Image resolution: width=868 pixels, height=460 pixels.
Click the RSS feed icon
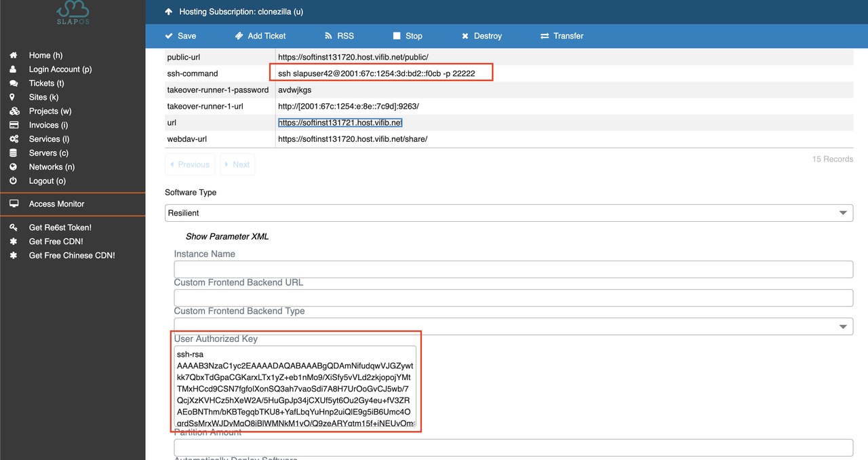click(x=328, y=36)
